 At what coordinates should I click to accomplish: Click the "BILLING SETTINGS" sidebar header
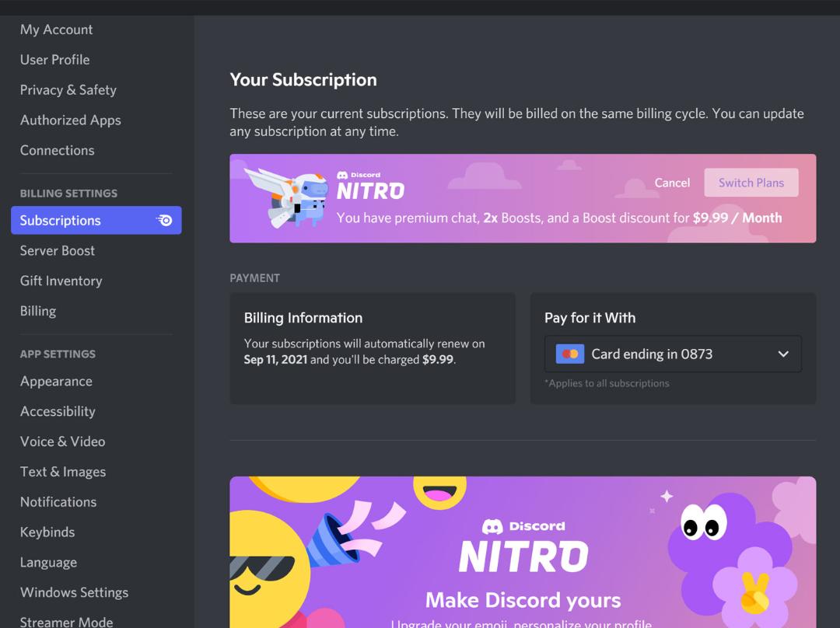[x=68, y=194]
